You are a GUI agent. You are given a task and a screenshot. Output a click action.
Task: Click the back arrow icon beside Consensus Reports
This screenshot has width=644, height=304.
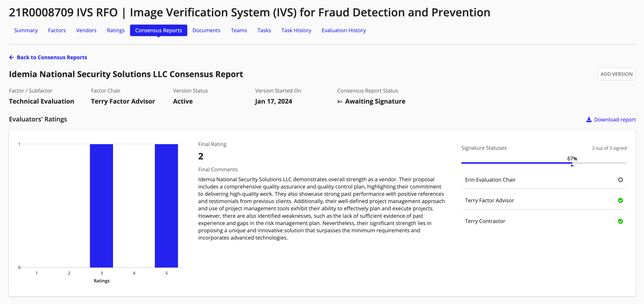click(x=12, y=57)
